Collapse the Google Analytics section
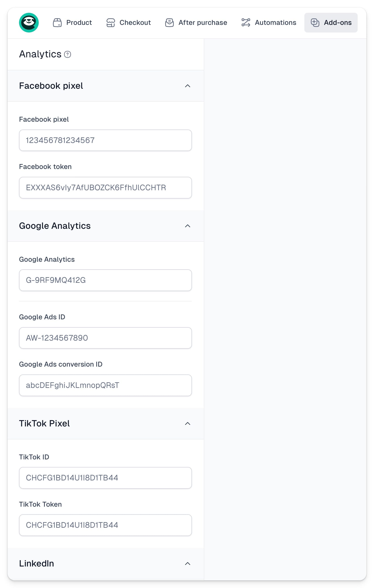This screenshot has height=588, width=374. point(187,226)
